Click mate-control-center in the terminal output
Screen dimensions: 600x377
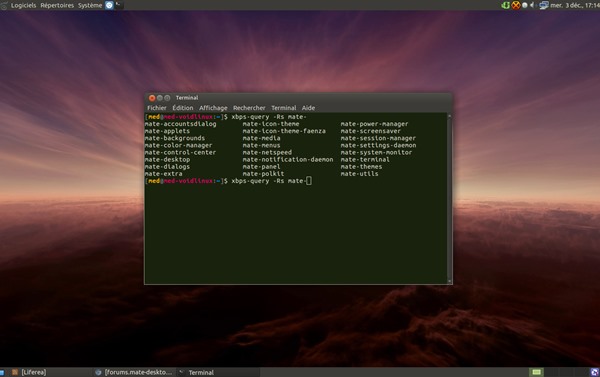(180, 152)
